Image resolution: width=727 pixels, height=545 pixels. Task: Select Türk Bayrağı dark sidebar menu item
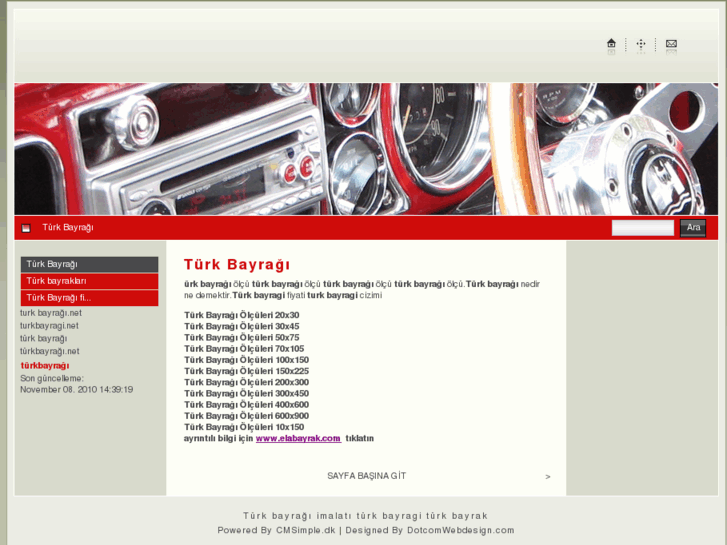[89, 264]
